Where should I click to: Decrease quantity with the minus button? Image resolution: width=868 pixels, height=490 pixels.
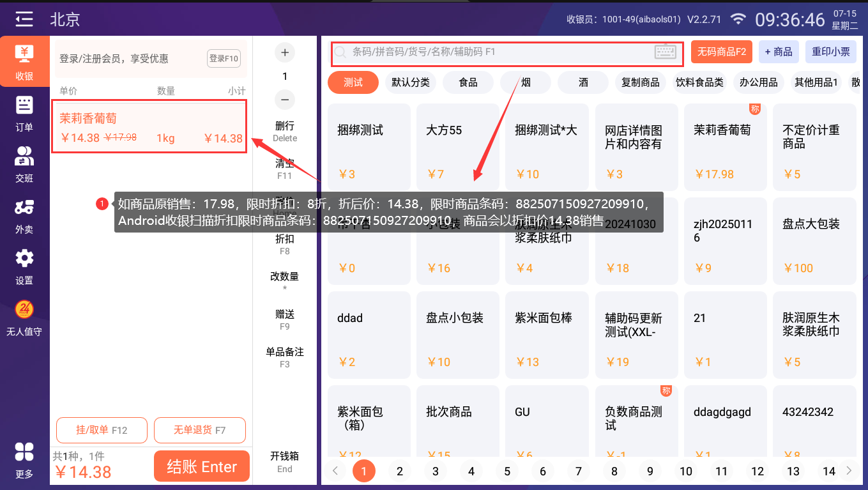(x=285, y=100)
